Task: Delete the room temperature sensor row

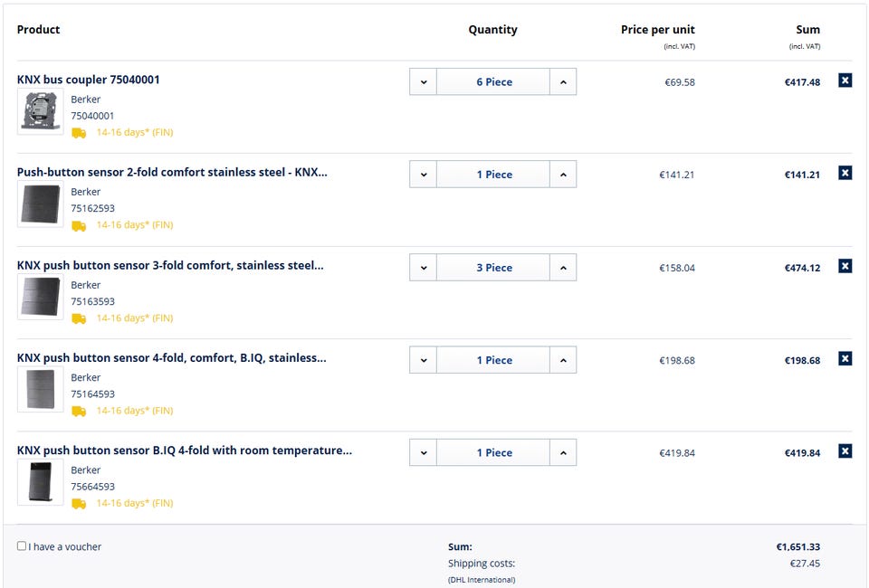Action: 845,451
